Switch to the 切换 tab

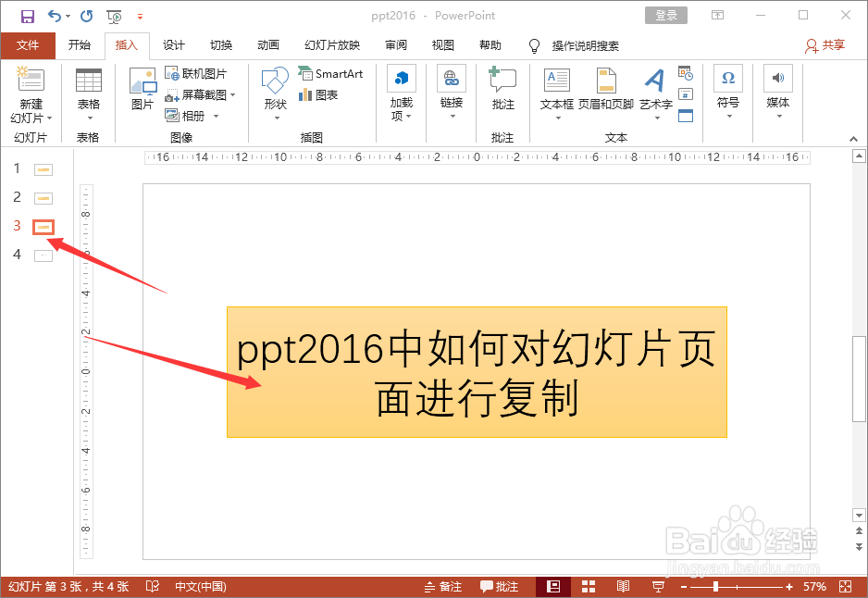coord(221,45)
